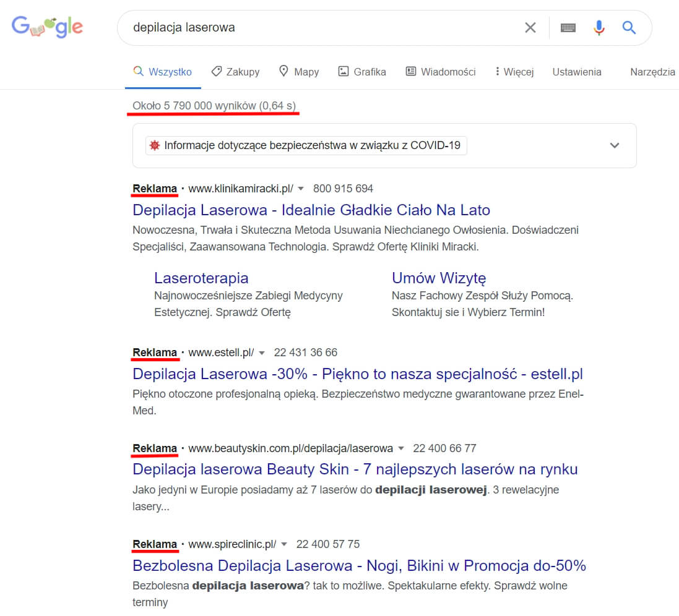Viewport: 679px width, 616px height.
Task: Go to the Wiadomości news tab
Action: point(441,72)
